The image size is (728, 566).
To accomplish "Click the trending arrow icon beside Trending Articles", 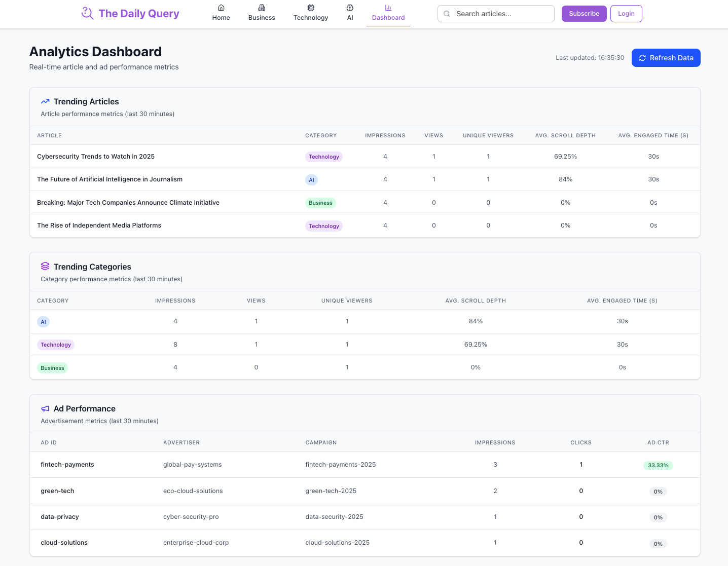I will pyautogui.click(x=45, y=101).
